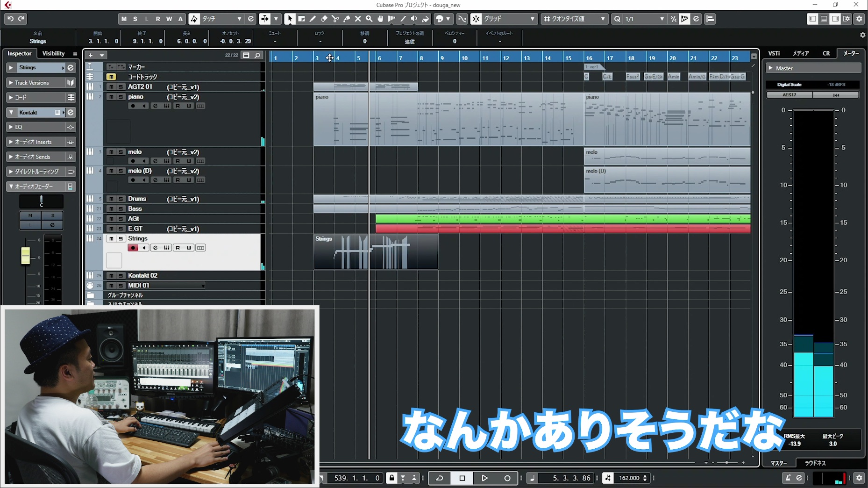Click the Play transport button
868x488 pixels.
pyautogui.click(x=484, y=478)
